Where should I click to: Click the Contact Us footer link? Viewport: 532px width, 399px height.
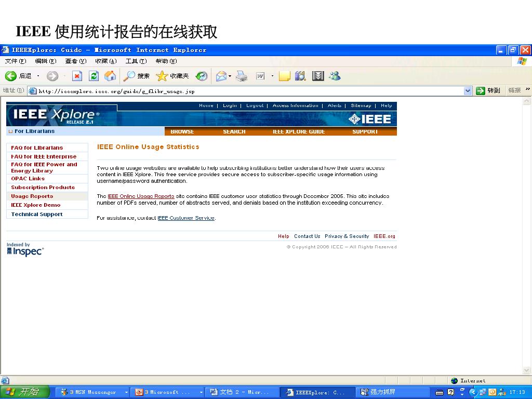click(x=307, y=236)
